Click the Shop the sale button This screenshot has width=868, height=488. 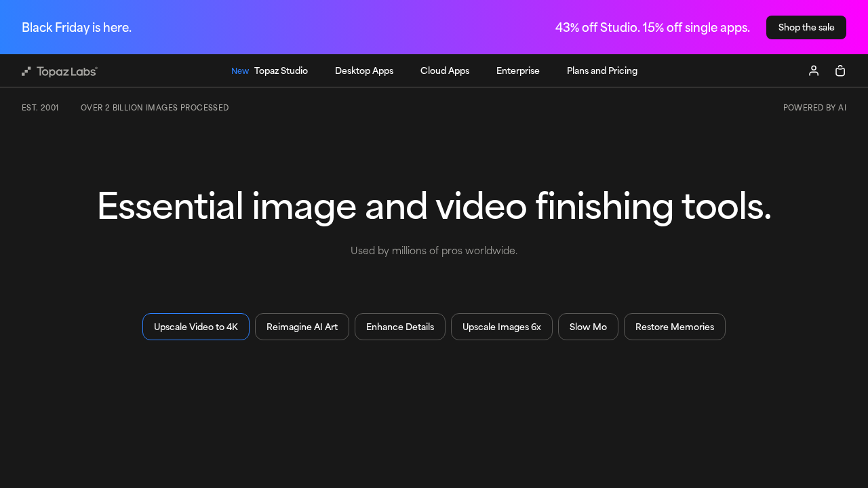coord(806,27)
